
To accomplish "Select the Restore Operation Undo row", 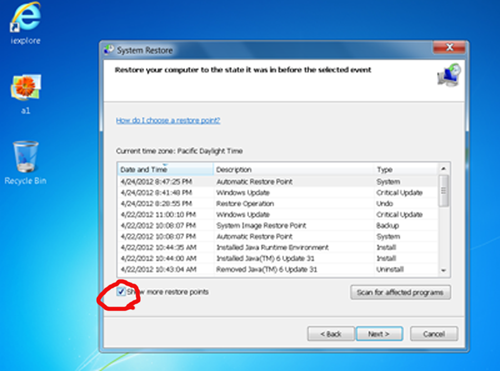I will [278, 204].
